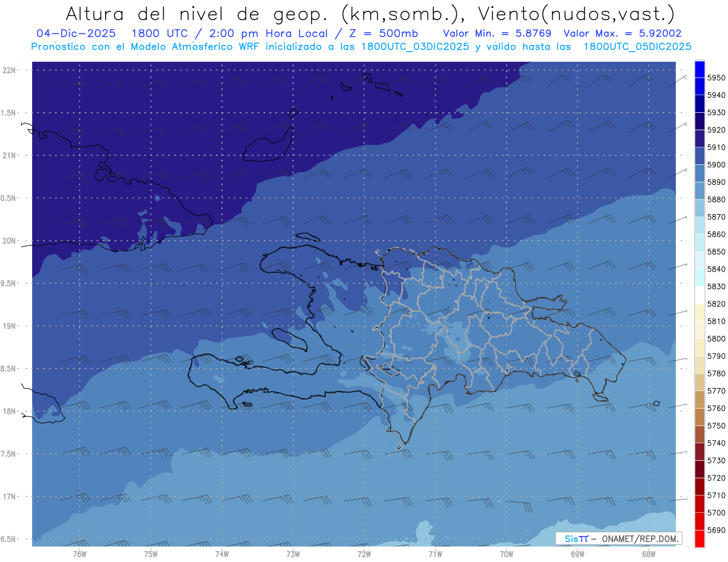
Task: Click the 19N latitude label
Action: [10, 326]
